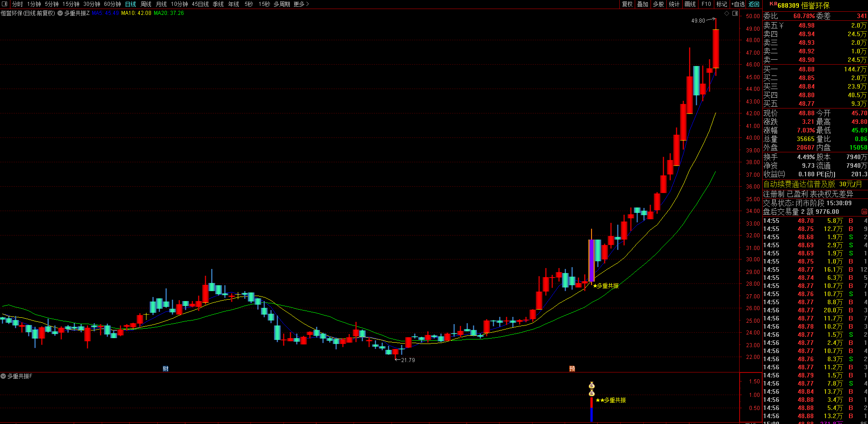Switch to 年线 yearly chart
Image resolution: width=868 pixels, height=424 pixels.
point(234,4)
